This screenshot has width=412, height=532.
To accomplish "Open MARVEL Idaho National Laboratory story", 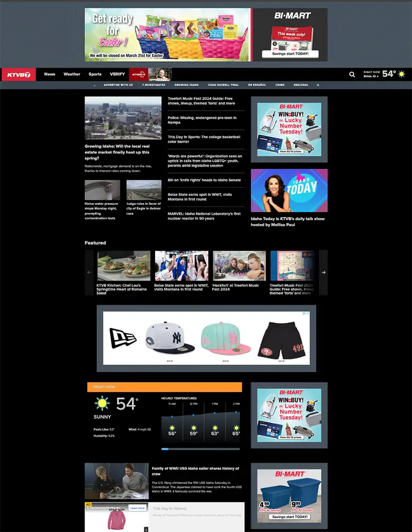I will (204, 216).
